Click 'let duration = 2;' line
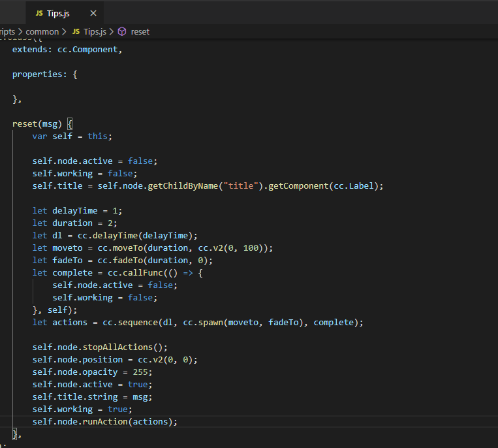 coord(74,223)
